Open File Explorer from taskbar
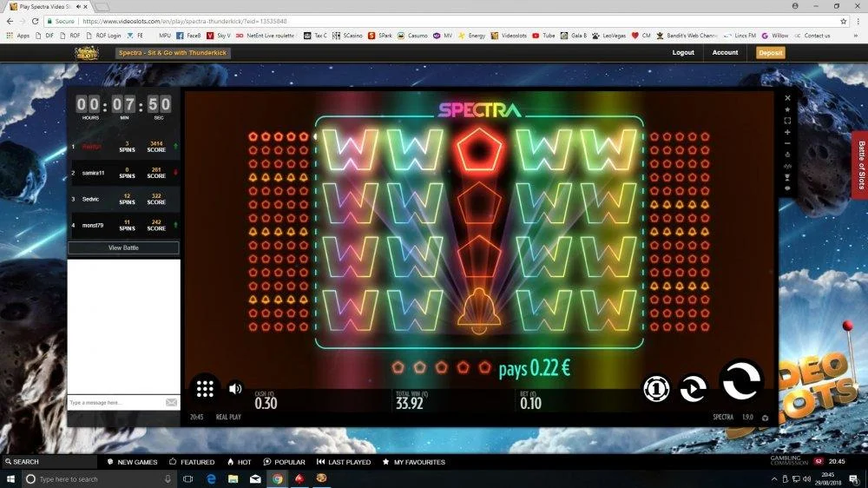 click(x=233, y=478)
